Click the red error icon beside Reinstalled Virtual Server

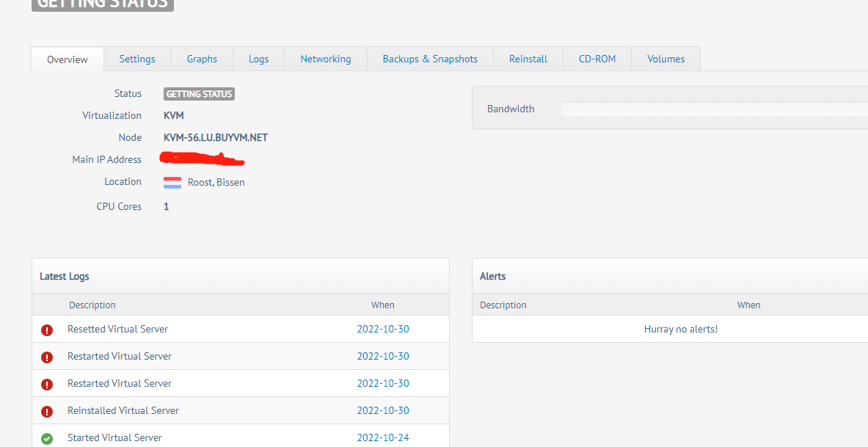(x=47, y=412)
